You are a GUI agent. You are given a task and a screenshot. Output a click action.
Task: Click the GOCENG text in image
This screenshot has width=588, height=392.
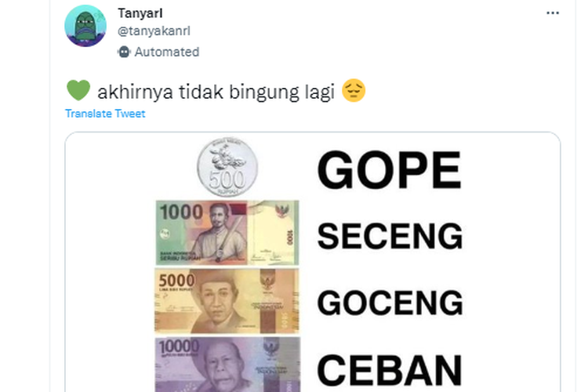coord(390,303)
